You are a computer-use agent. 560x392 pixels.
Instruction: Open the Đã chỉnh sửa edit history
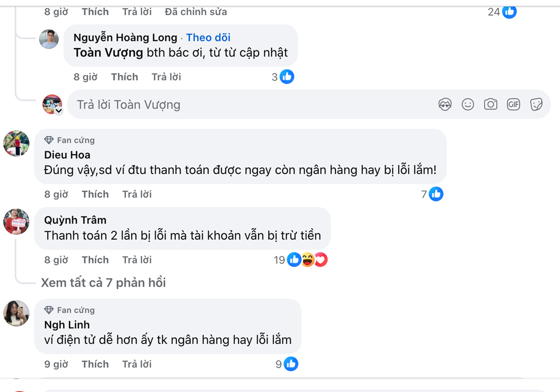tap(195, 12)
